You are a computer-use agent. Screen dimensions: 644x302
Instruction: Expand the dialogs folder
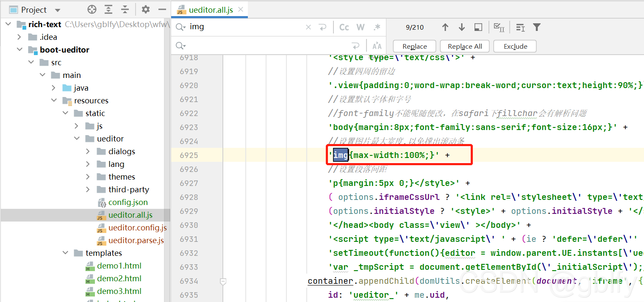point(88,151)
